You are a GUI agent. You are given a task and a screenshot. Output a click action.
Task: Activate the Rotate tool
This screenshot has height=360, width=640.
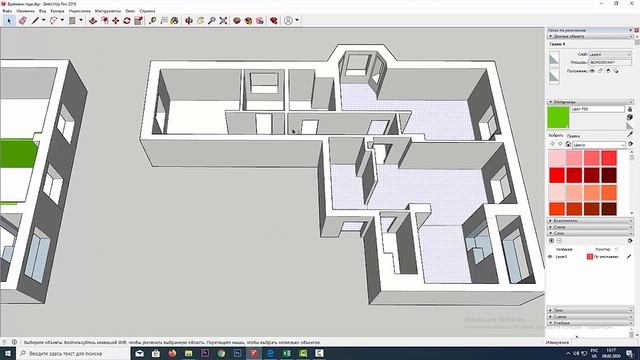click(127, 20)
